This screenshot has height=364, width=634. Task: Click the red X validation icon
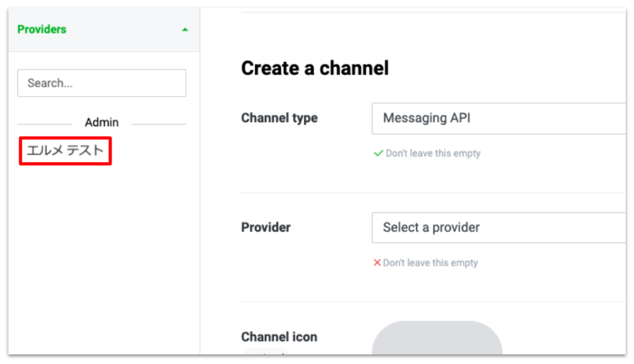(377, 262)
